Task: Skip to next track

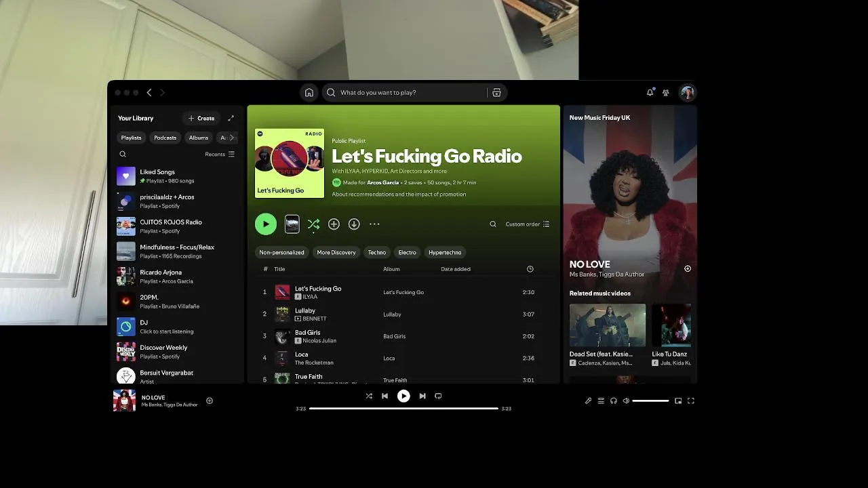Action: point(422,396)
